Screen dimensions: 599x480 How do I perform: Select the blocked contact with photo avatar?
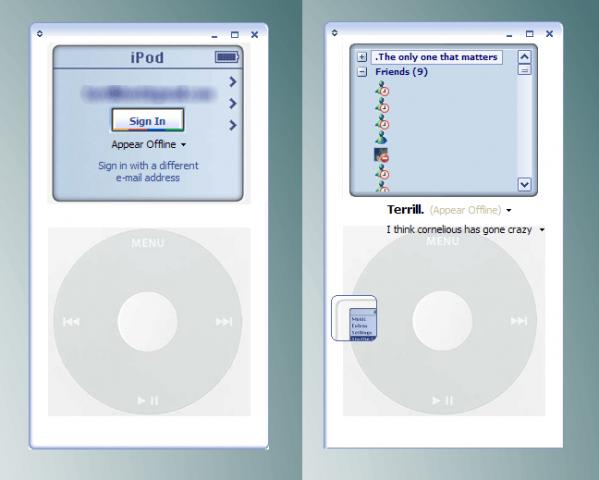381,155
